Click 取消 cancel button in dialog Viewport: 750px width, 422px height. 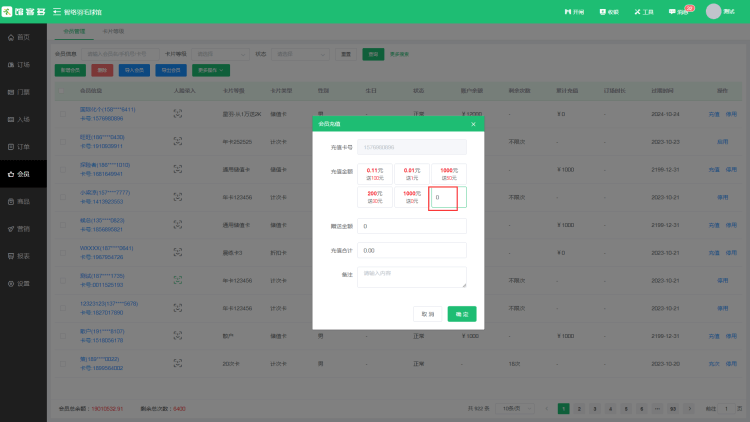427,314
